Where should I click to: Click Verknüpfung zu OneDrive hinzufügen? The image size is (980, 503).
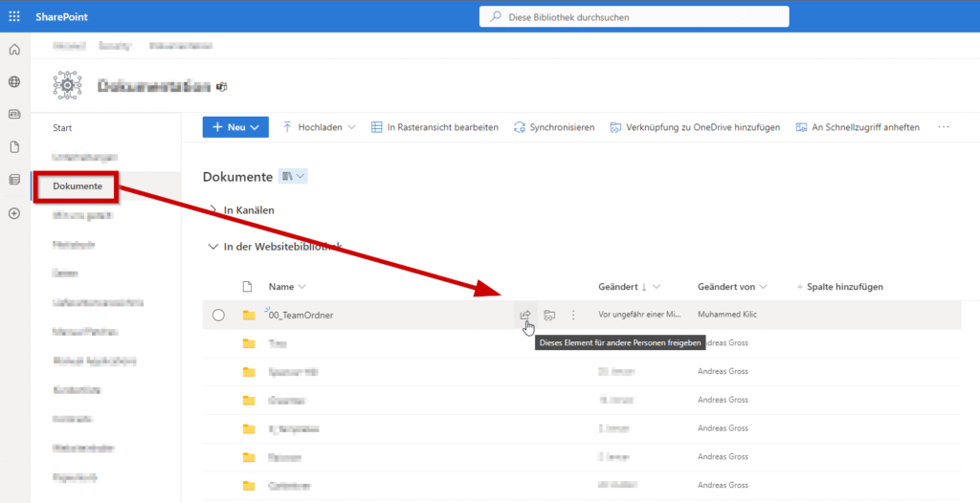[x=695, y=127]
